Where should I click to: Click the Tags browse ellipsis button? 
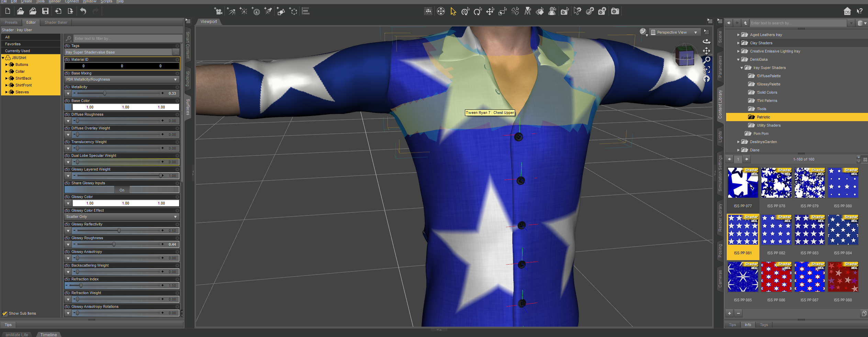click(176, 52)
